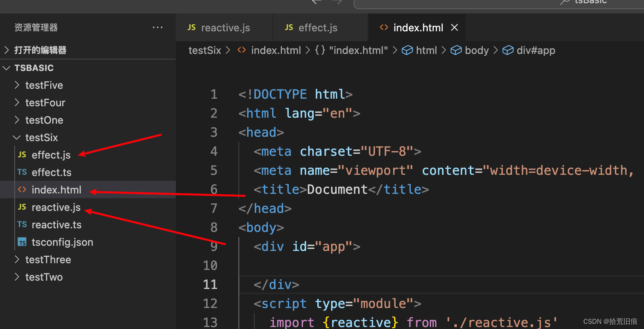This screenshot has height=329, width=644.
Task: Select the index.html tab
Action: pos(417,27)
